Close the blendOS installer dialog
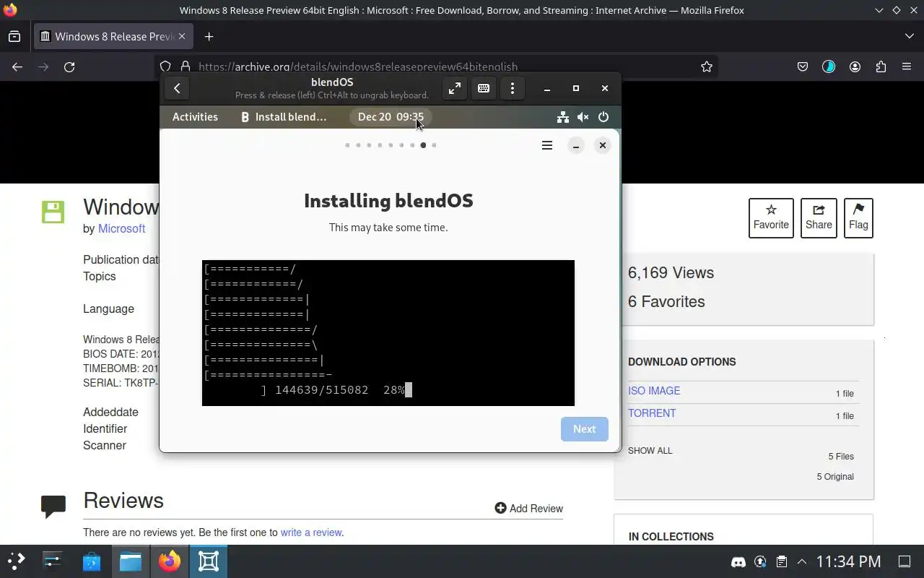The image size is (924, 578). click(x=603, y=145)
